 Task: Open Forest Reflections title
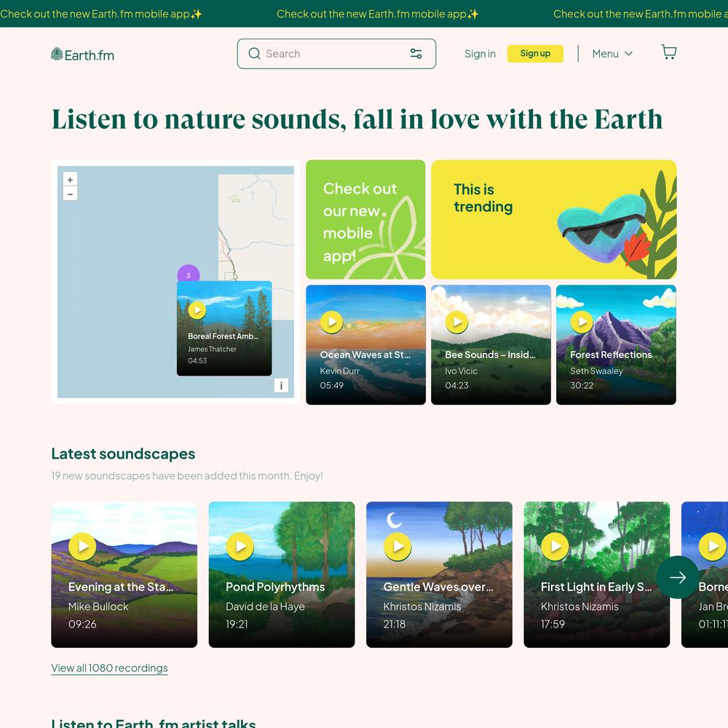pyautogui.click(x=611, y=355)
